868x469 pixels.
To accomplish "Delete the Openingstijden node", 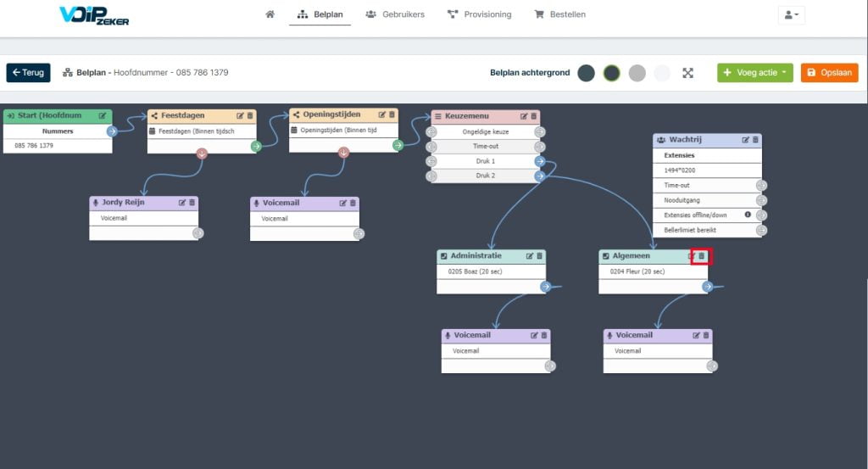I will [x=392, y=114].
